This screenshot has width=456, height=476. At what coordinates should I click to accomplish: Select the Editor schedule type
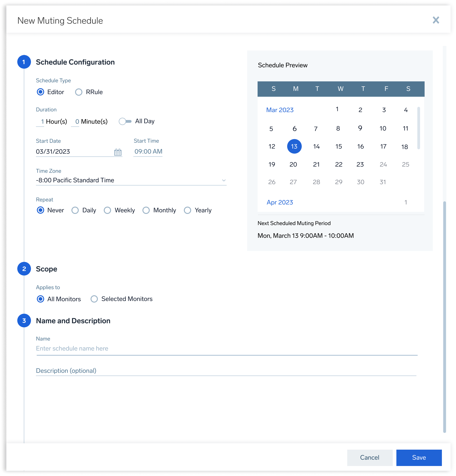[40, 92]
